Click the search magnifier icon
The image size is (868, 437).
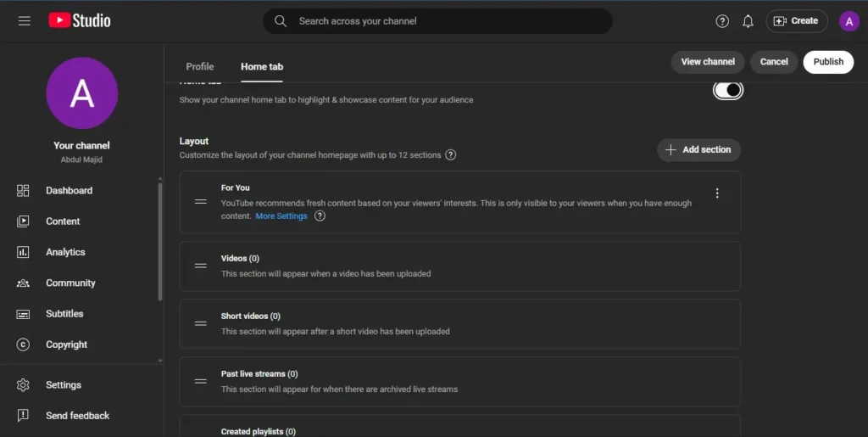[281, 21]
